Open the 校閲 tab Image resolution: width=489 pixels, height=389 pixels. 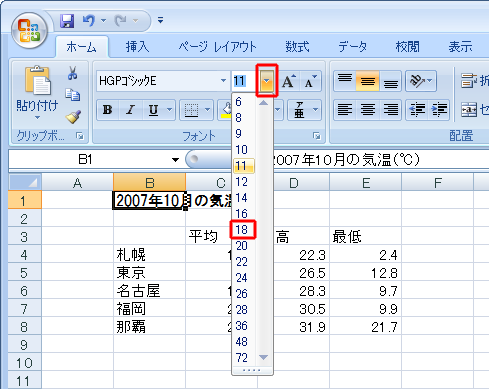407,47
